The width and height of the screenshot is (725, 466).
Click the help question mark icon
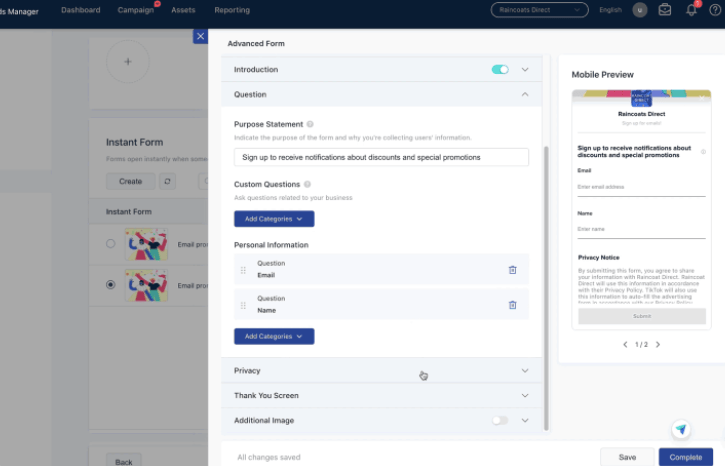click(716, 10)
